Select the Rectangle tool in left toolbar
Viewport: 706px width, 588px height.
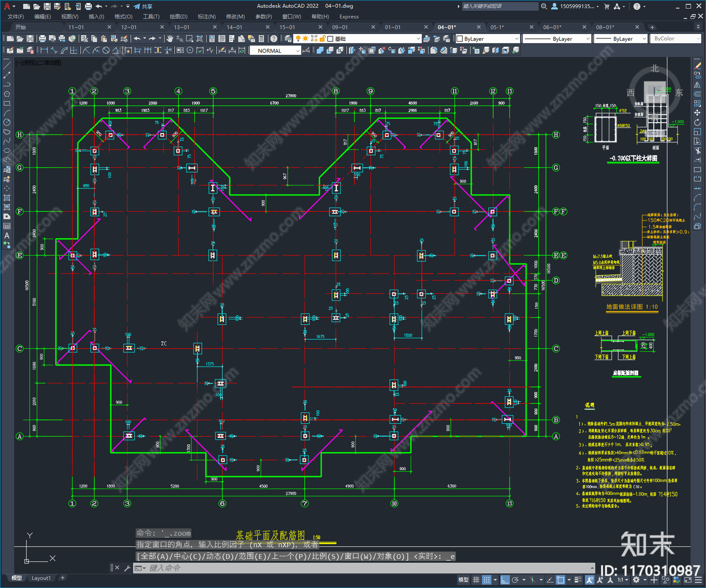(7, 104)
